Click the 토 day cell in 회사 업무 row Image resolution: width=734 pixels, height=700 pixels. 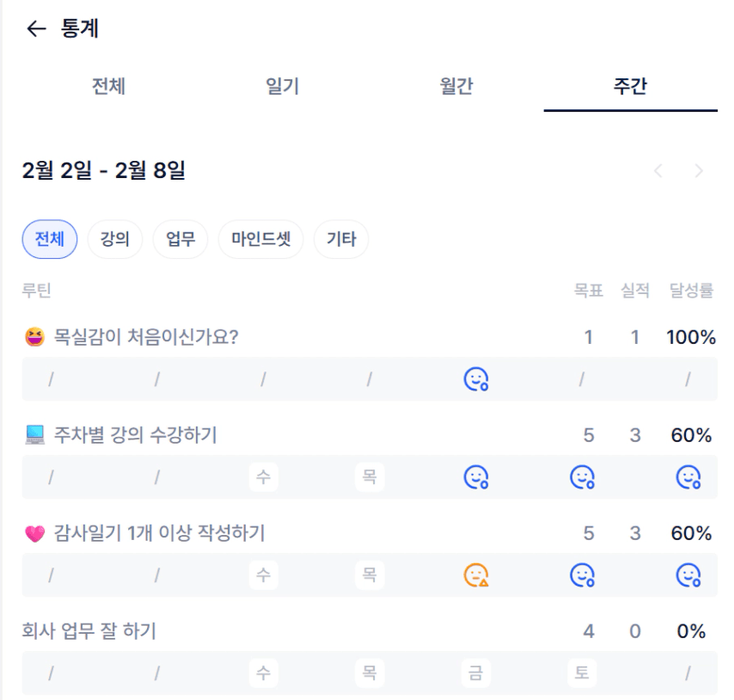(582, 672)
